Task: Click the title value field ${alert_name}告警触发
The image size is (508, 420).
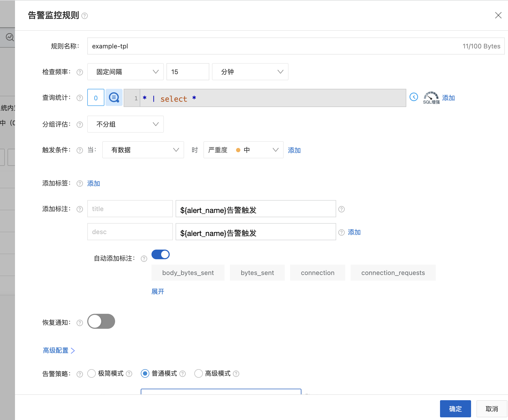Action: click(256, 209)
